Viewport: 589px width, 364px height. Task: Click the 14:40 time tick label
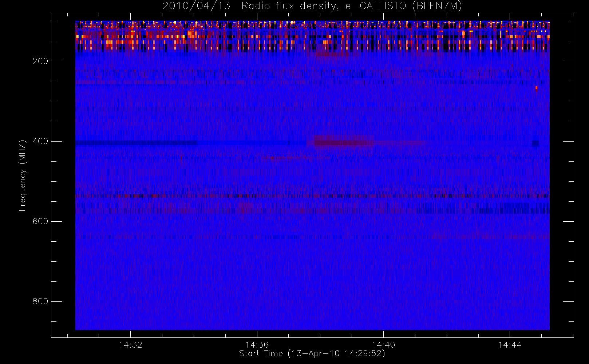383,345
